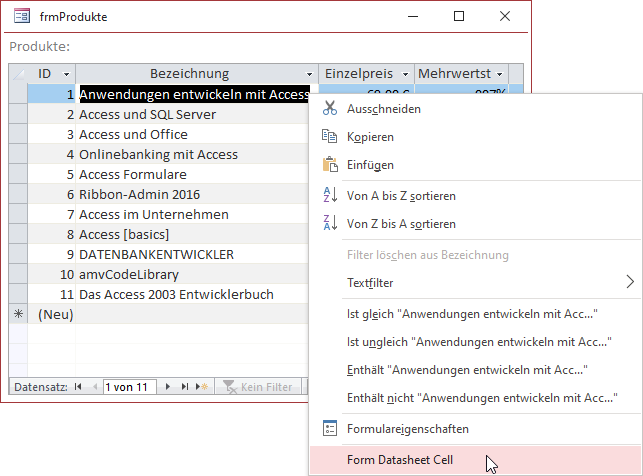Viewport: 643px width, 476px height.
Task: Open the ID column dropdown arrow
Action: 66,74
